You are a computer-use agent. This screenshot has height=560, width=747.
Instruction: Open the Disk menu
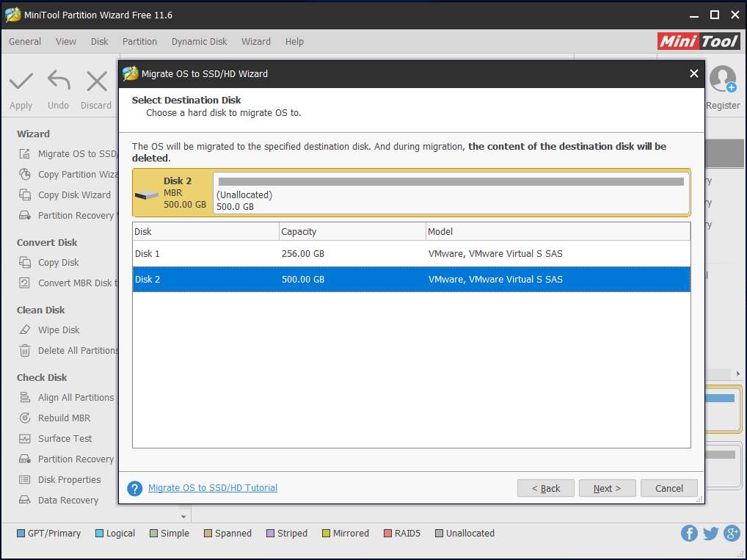[x=100, y=41]
